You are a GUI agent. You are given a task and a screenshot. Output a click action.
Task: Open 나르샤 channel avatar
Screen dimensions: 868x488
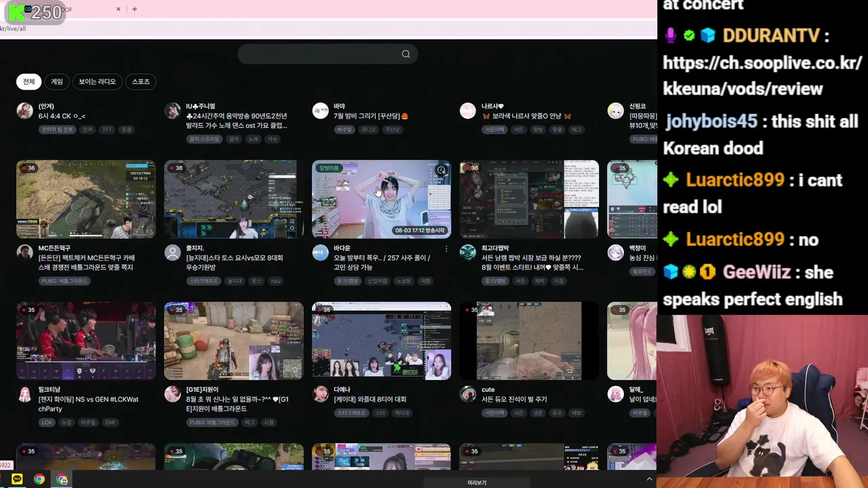click(x=468, y=110)
